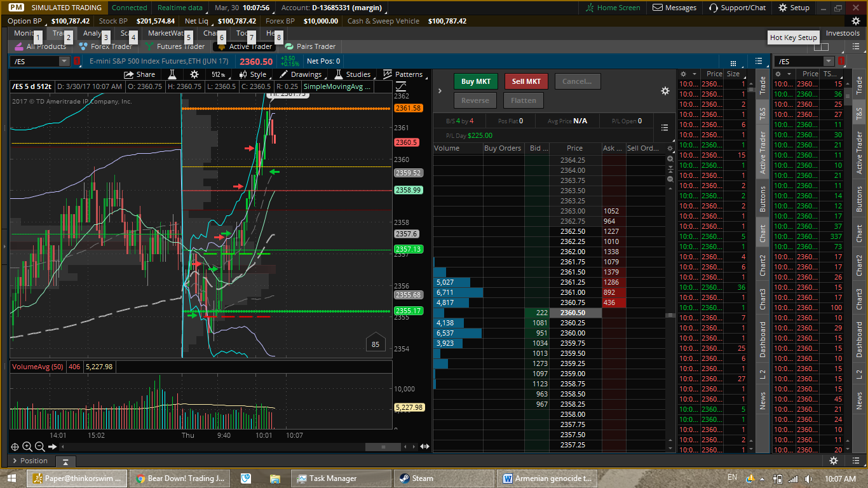Click the ladder icon between the two magnifiers

point(670,169)
